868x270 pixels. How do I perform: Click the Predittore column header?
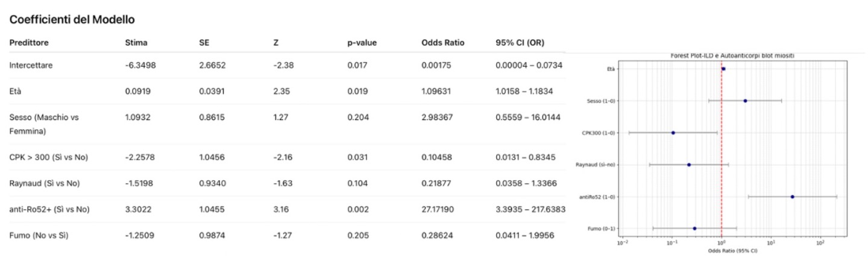(x=29, y=43)
